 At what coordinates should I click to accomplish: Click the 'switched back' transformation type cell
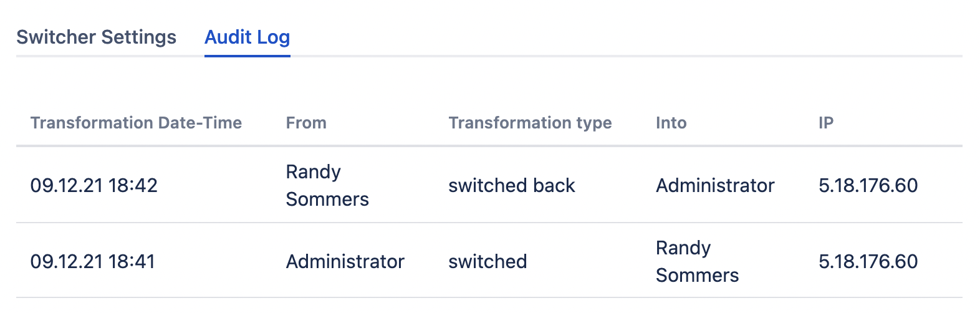click(x=511, y=185)
